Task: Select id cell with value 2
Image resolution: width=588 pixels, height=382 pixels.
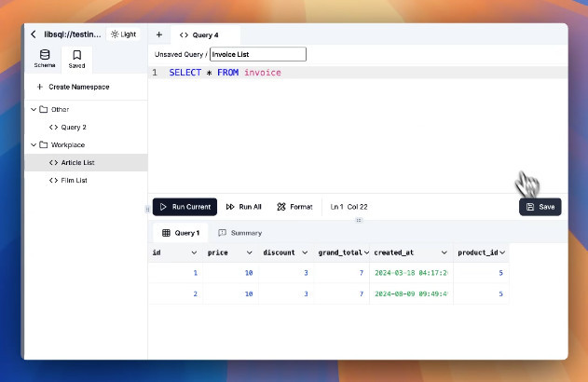Action: (x=175, y=293)
